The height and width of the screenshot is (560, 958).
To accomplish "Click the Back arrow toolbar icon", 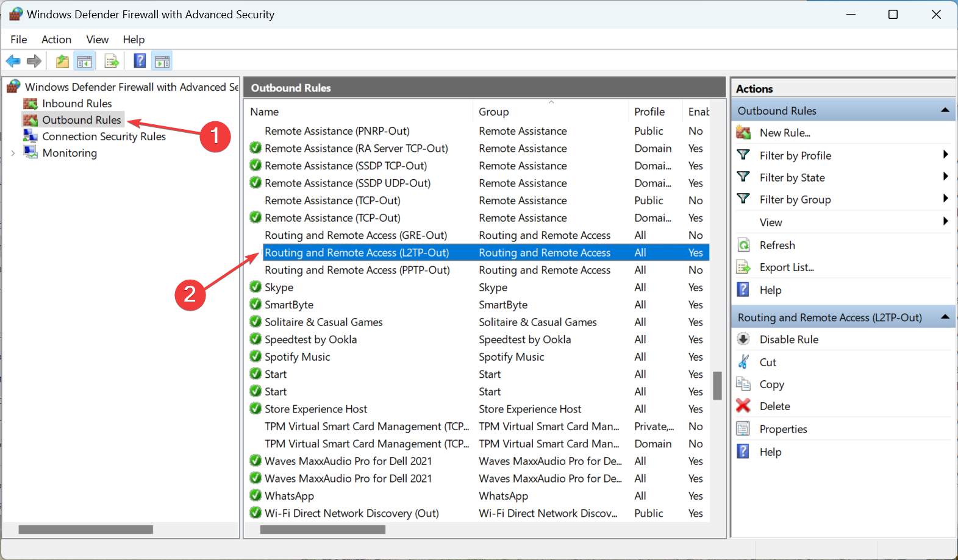I will pos(13,61).
